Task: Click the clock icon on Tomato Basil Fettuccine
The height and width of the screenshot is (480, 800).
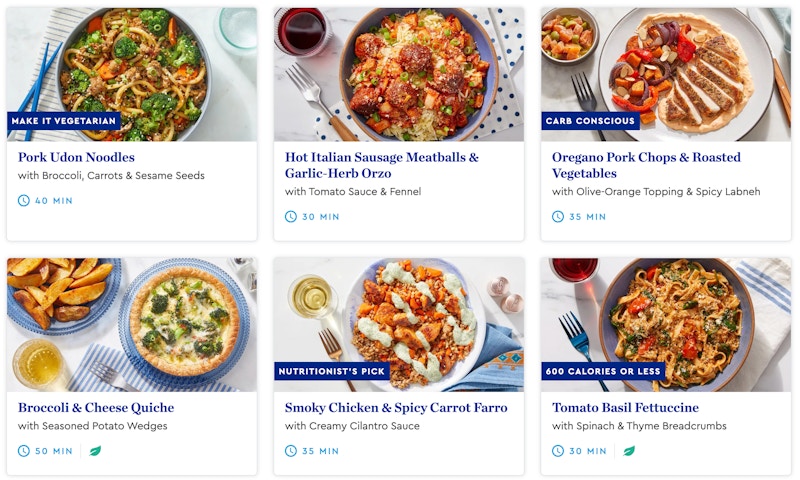Action: pyautogui.click(x=558, y=451)
